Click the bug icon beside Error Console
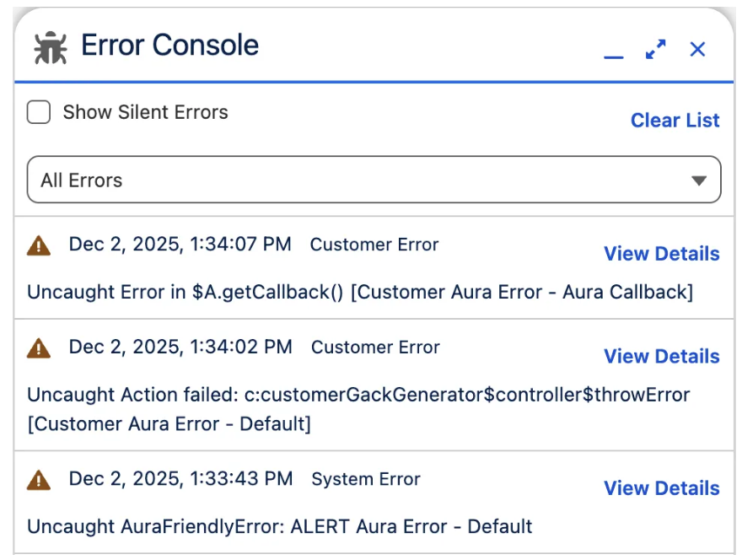 click(51, 47)
